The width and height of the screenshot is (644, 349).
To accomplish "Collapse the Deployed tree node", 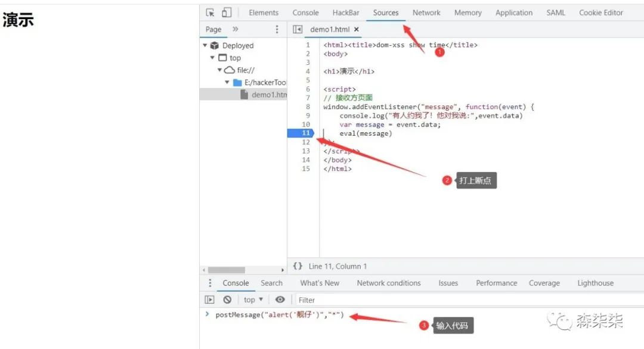I will [205, 45].
